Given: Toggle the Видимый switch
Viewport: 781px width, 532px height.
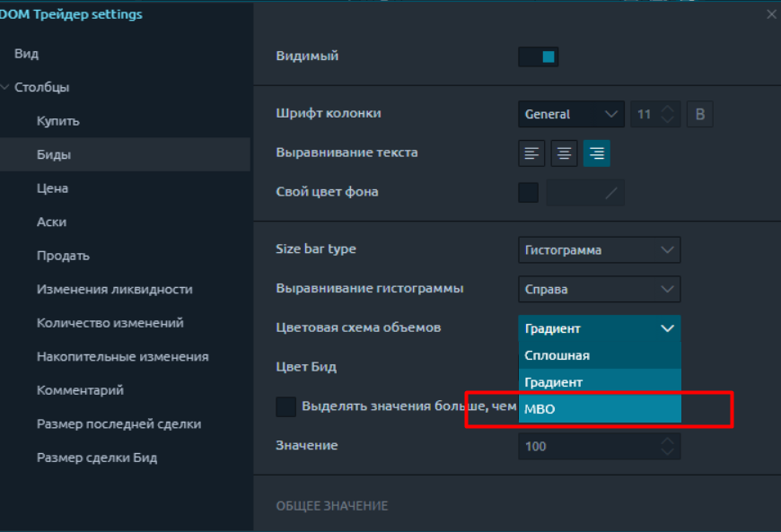Looking at the screenshot, I should click(x=539, y=57).
